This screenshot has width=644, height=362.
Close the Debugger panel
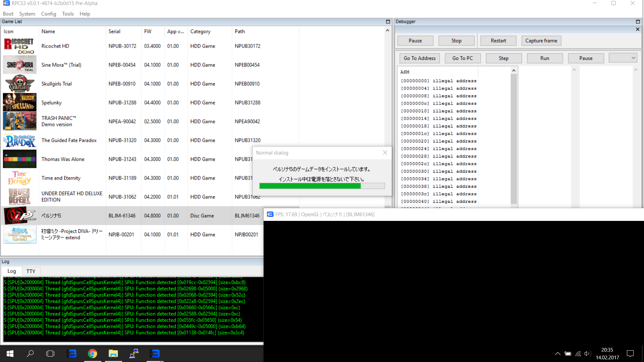pyautogui.click(x=638, y=29)
